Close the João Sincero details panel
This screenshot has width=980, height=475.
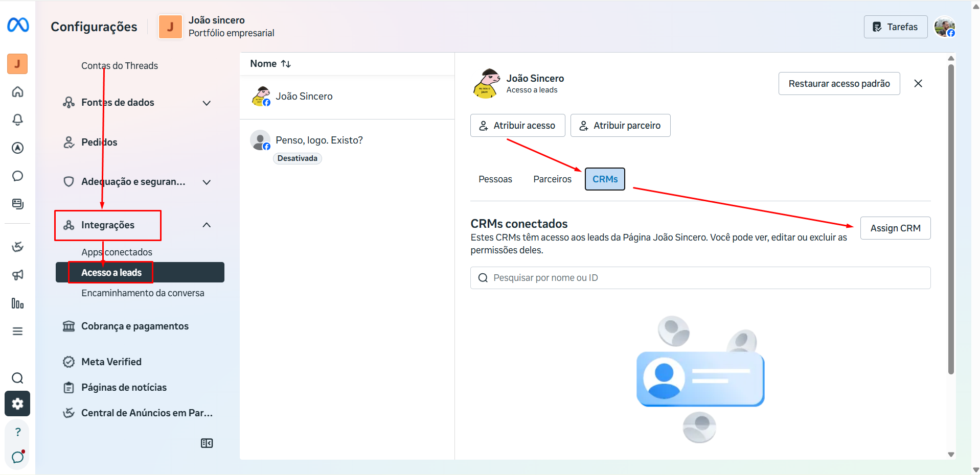point(918,83)
